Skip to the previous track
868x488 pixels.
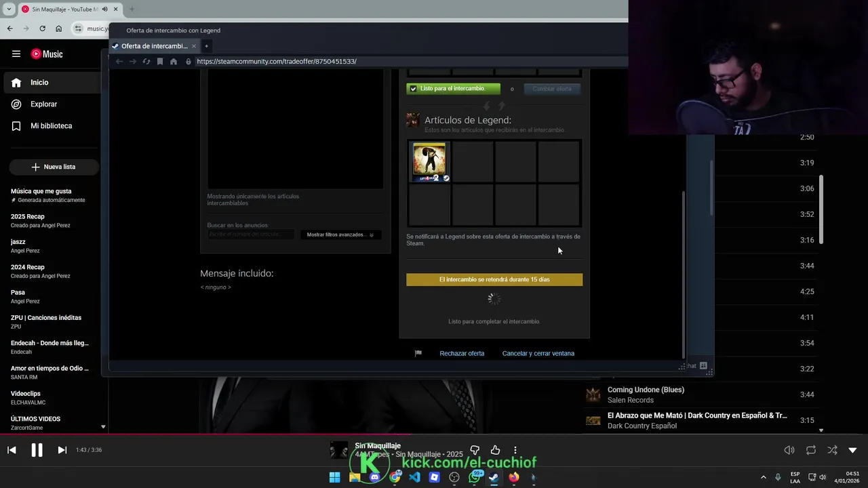(12, 450)
